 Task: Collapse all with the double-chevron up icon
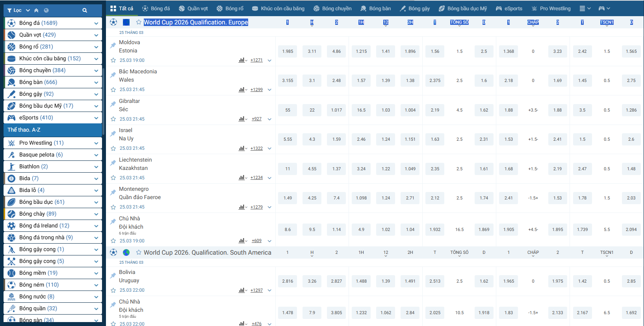pos(36,10)
